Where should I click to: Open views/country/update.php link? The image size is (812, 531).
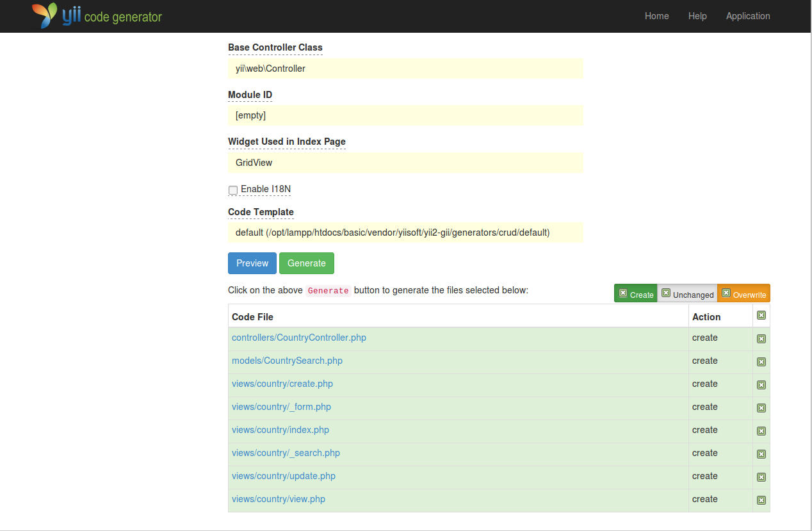[x=284, y=476]
